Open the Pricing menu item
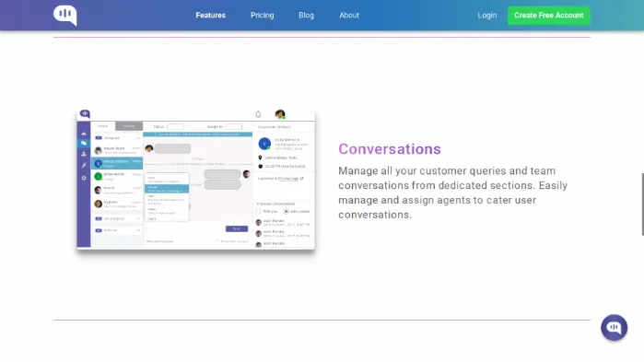Screen dimensions: 644x362 [x=262, y=15]
